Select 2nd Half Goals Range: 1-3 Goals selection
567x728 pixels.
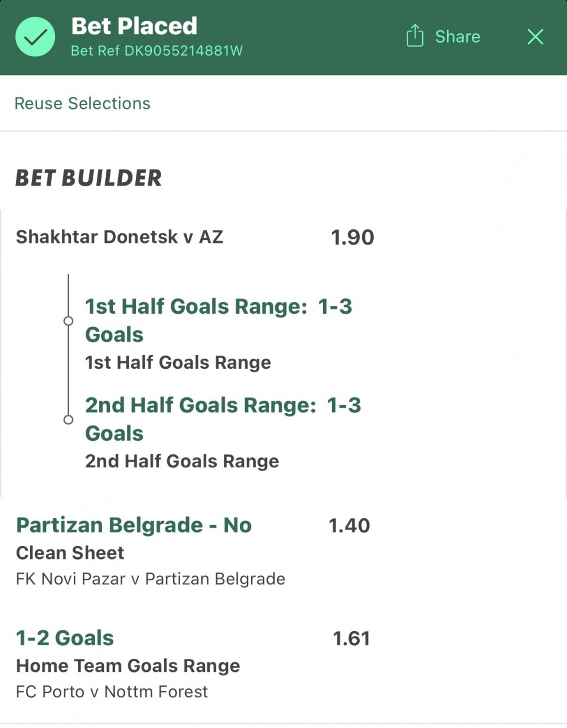(223, 419)
